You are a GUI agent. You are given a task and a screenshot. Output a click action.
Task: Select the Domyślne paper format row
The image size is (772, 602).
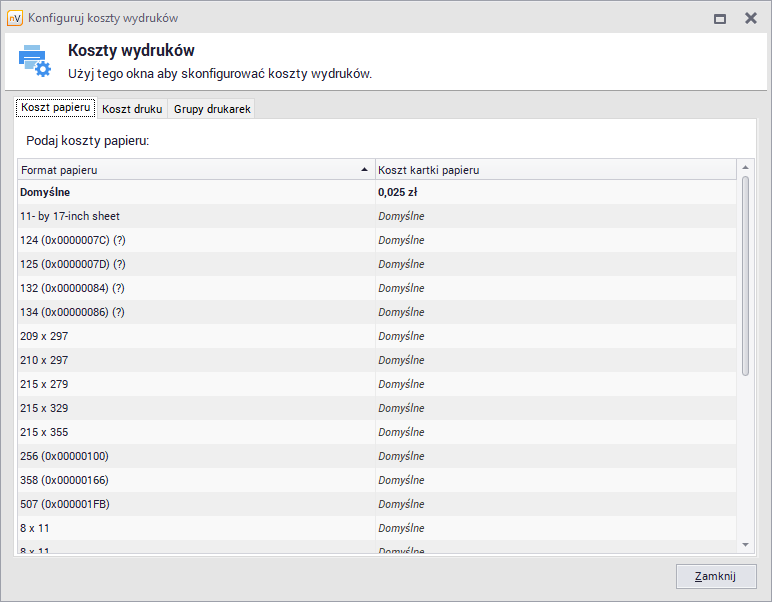click(196, 192)
